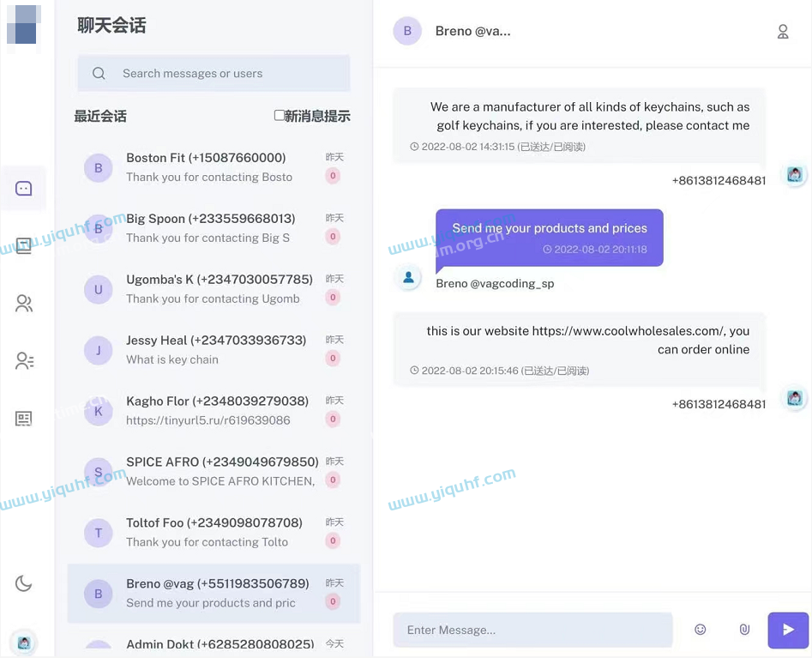
Task: Click the tinyurl5.ru link preview text
Action: tap(208, 420)
